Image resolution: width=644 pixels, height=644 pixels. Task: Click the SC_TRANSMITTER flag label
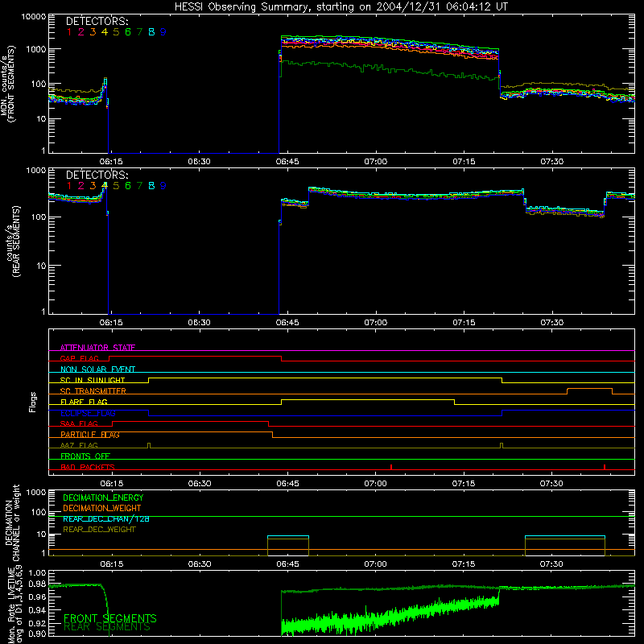[93, 390]
